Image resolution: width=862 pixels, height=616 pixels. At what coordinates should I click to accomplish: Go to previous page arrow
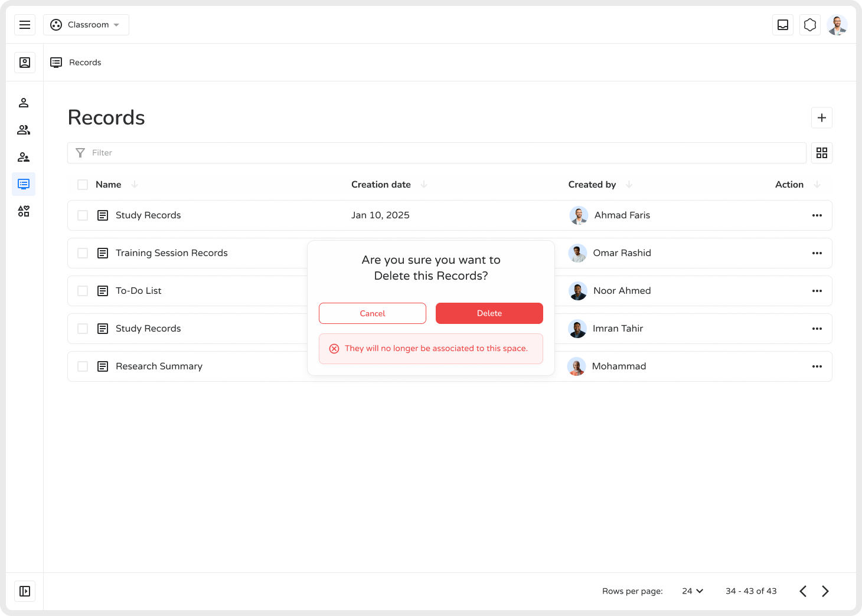pyautogui.click(x=803, y=591)
